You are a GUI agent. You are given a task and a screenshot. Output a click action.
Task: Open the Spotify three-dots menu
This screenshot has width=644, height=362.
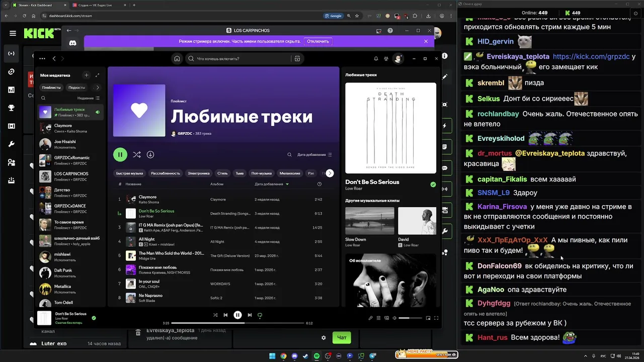pos(42,59)
